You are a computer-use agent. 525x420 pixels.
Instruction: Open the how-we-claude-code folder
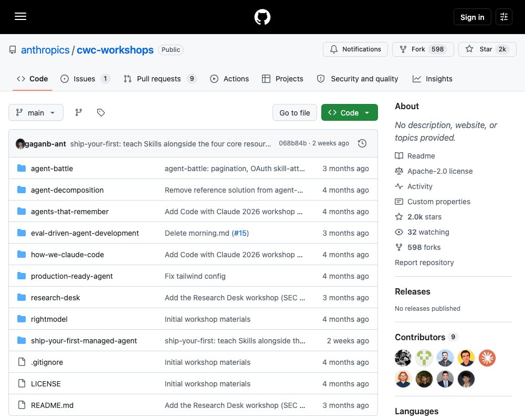pos(67,255)
